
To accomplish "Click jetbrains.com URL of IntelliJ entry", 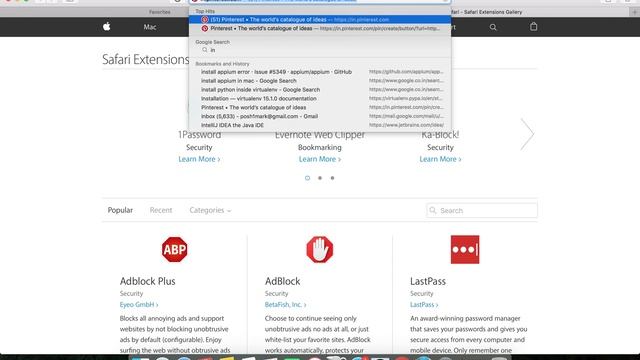I will (x=406, y=125).
